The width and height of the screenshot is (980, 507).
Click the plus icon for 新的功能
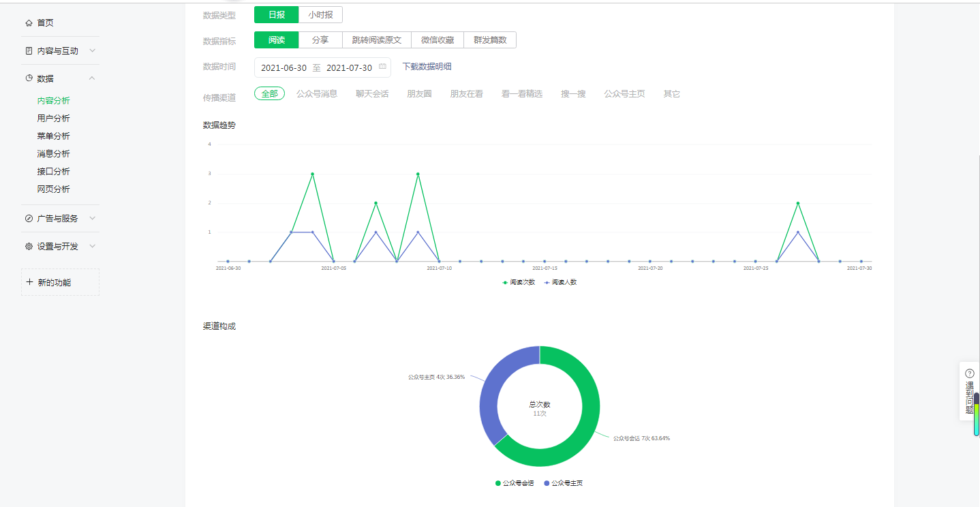click(29, 282)
